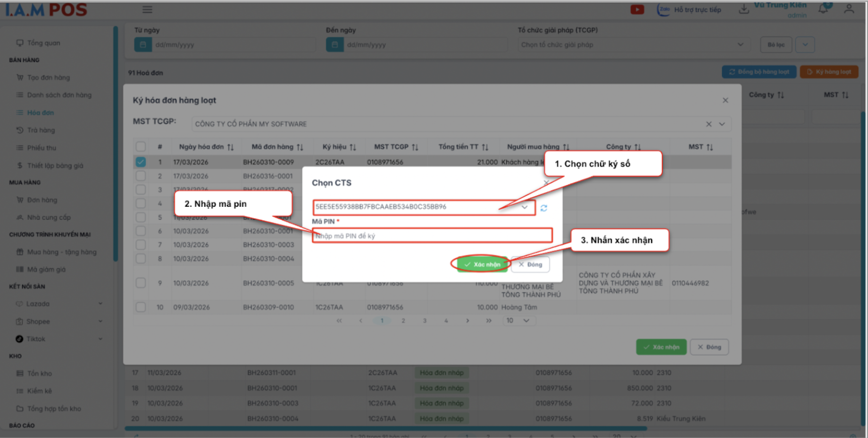Click the Từ ngày calendar icon

[143, 45]
